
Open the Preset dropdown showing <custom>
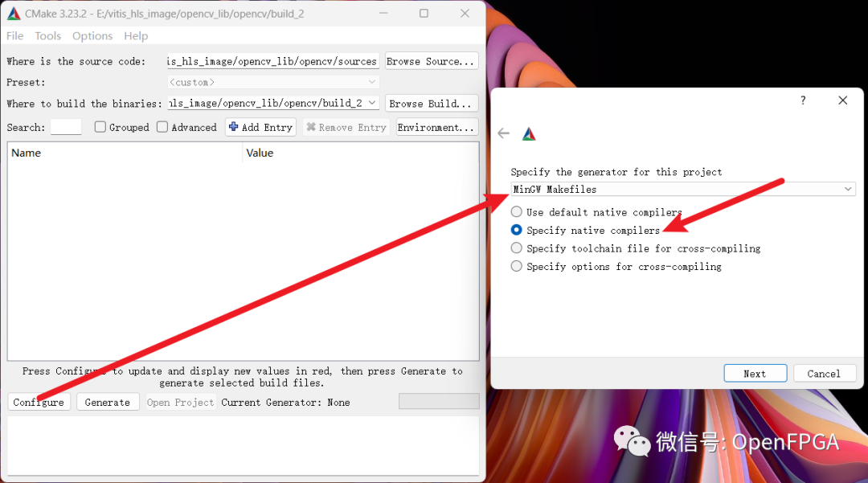(371, 82)
